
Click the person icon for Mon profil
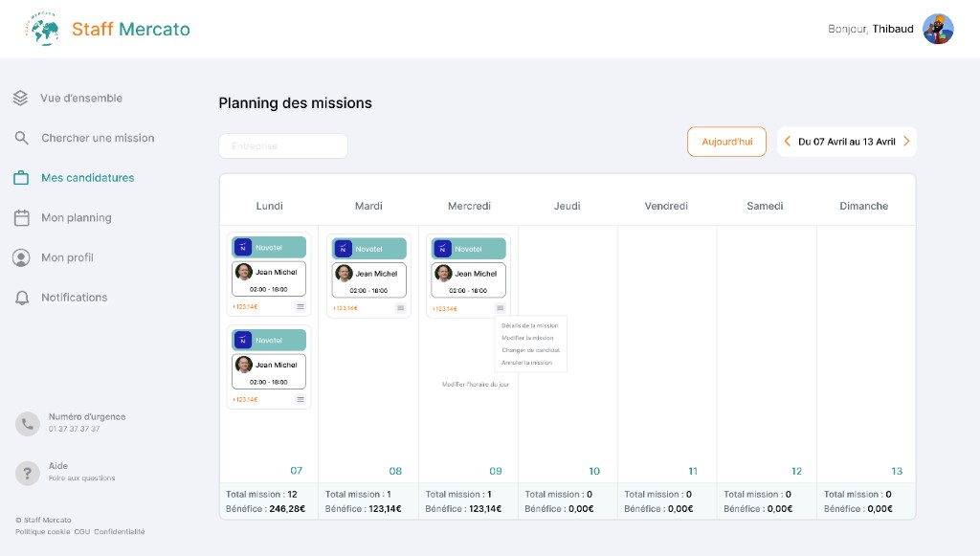point(21,258)
